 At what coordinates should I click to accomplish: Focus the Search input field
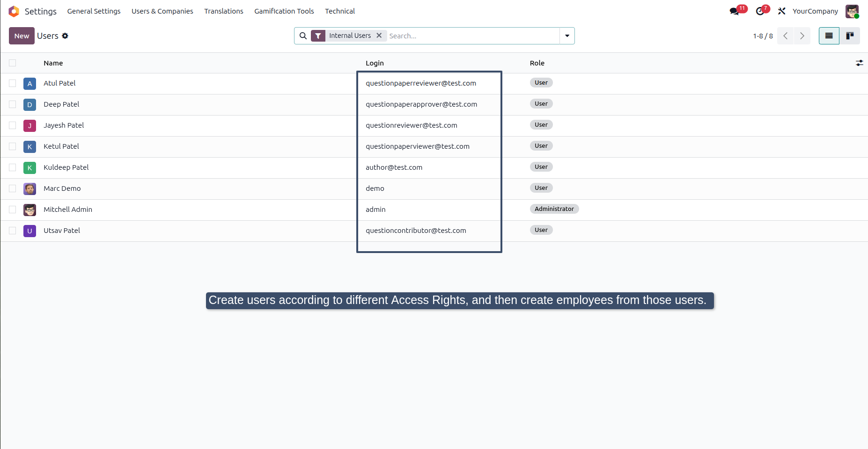(473, 36)
